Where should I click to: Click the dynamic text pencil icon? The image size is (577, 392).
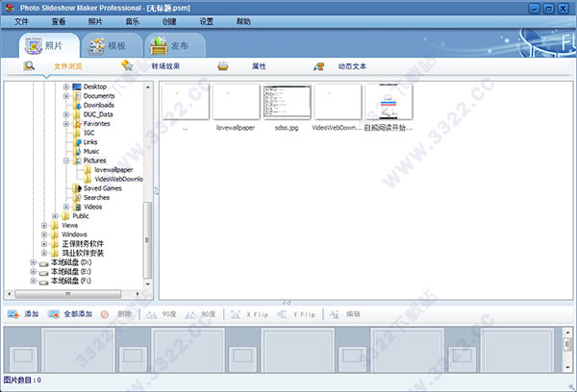pos(318,66)
